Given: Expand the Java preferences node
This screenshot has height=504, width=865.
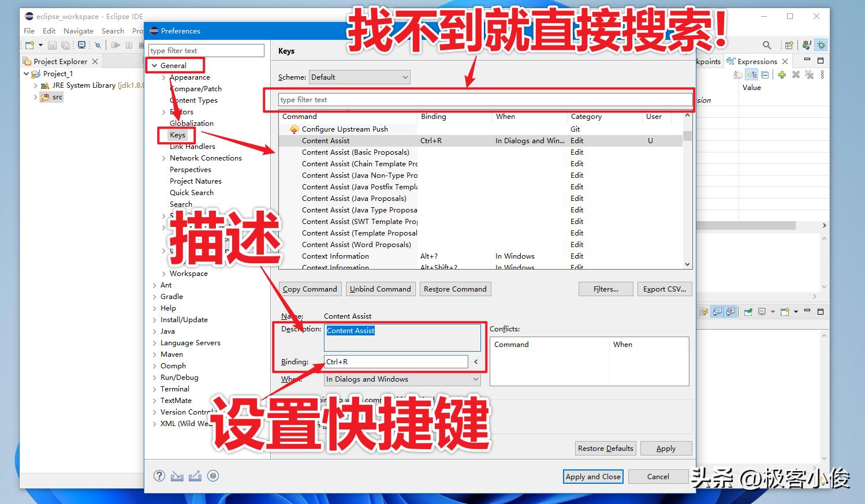Looking at the screenshot, I should coord(154,331).
